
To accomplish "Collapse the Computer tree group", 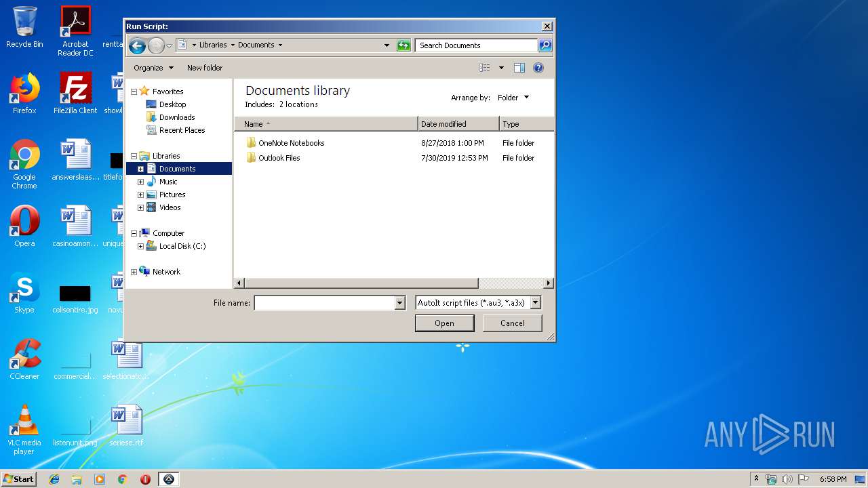I will click(x=134, y=233).
